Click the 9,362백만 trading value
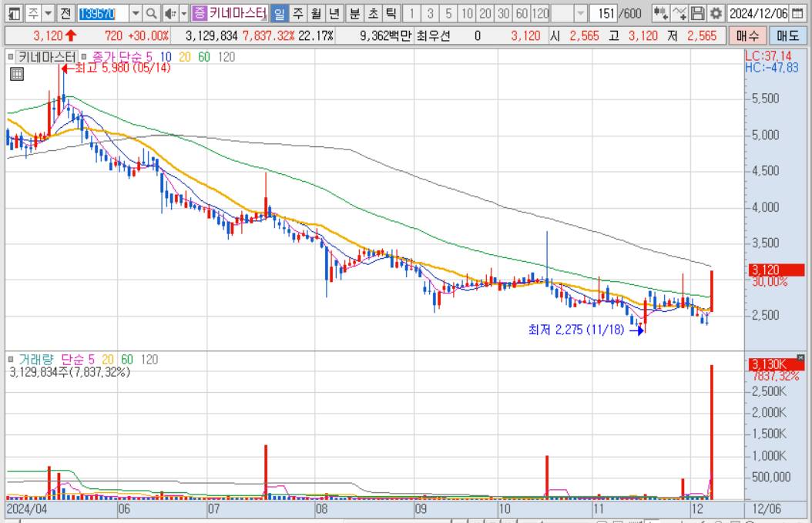This screenshot has width=812, height=523. [385, 35]
